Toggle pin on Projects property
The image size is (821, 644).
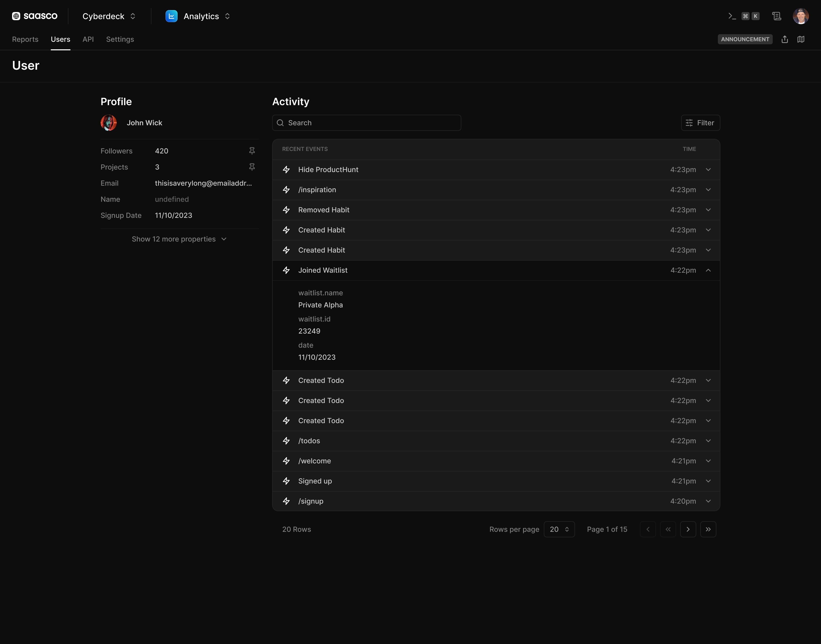coord(252,167)
